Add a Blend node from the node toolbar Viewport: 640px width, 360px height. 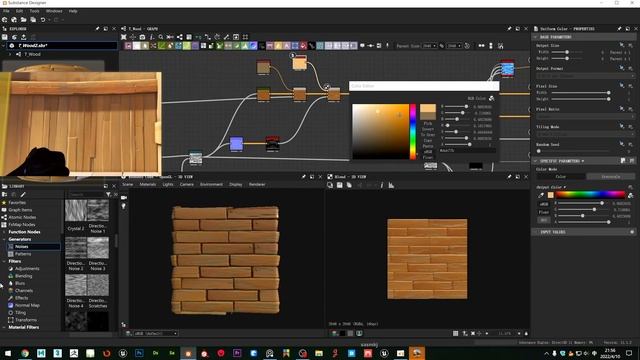tap(137, 46)
